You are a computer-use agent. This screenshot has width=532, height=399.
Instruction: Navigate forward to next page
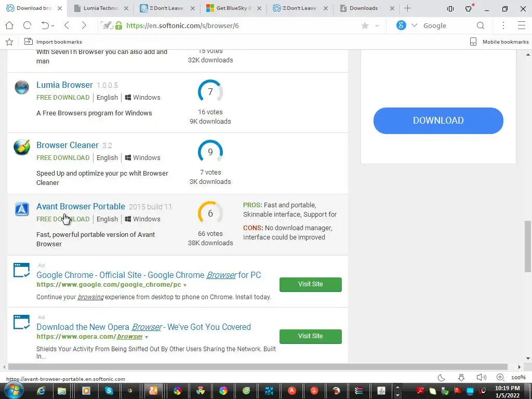click(x=84, y=25)
